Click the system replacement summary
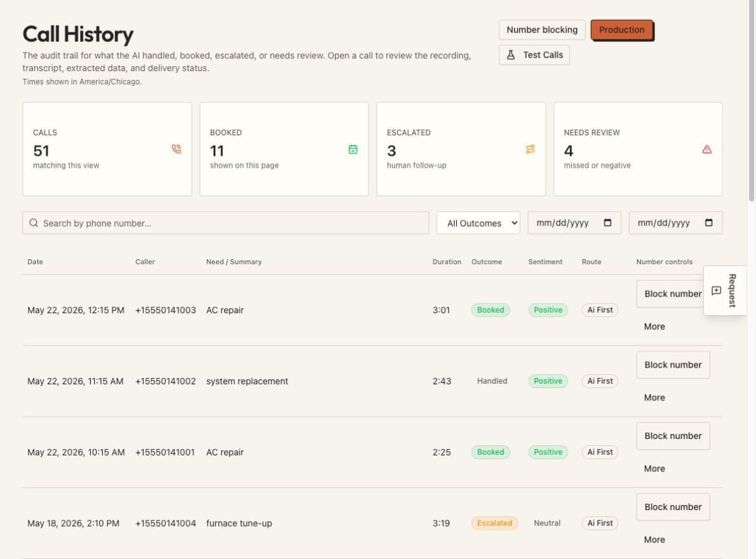 coord(247,381)
